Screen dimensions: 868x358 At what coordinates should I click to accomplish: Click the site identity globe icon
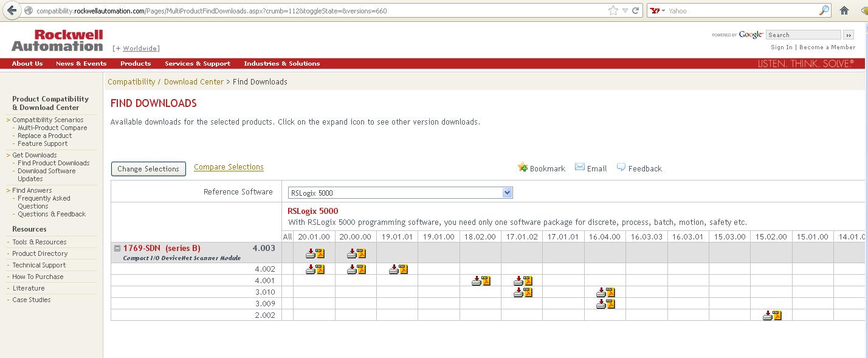[28, 10]
